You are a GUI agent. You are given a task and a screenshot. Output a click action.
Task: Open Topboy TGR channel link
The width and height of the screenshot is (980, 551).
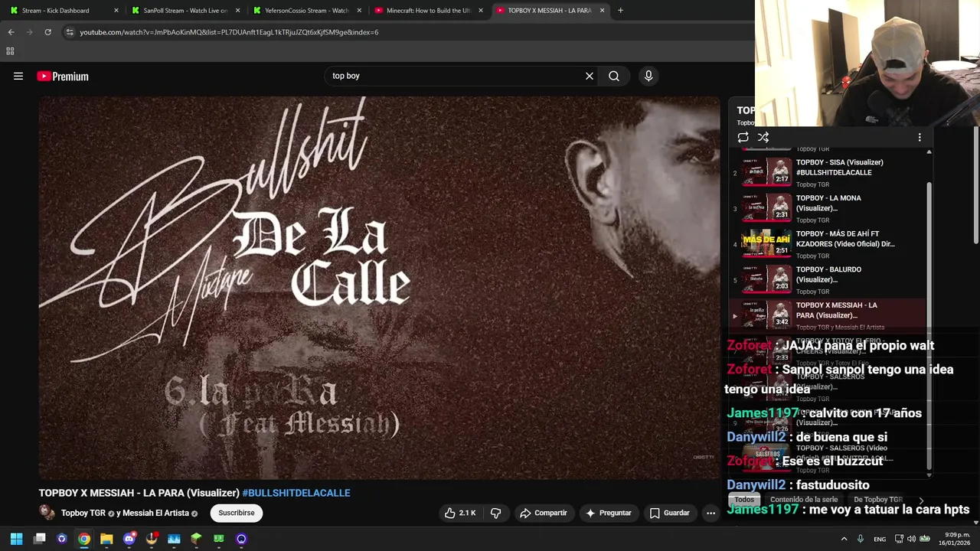(x=83, y=513)
